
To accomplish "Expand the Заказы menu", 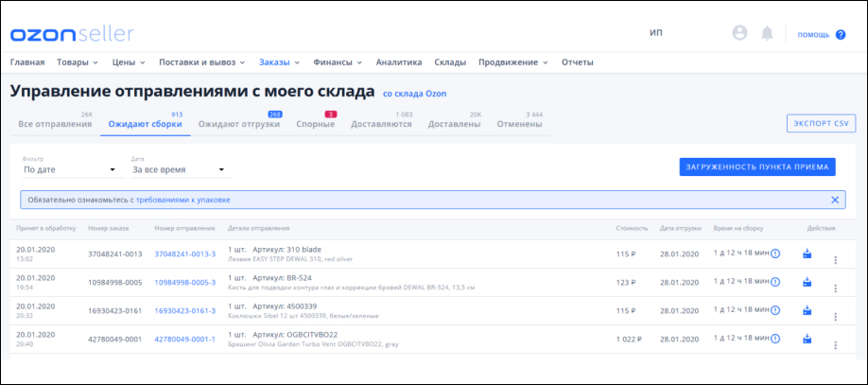I will coord(280,62).
